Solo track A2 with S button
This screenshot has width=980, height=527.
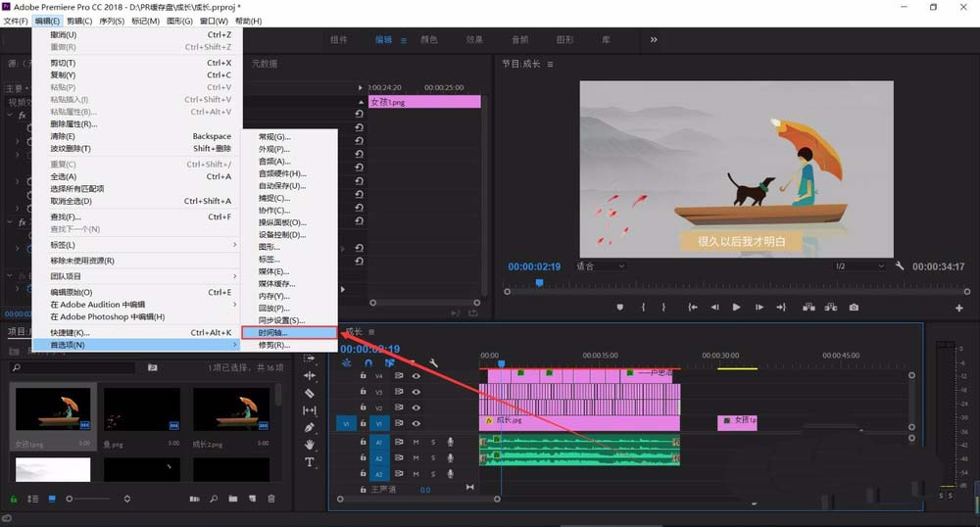tap(433, 457)
